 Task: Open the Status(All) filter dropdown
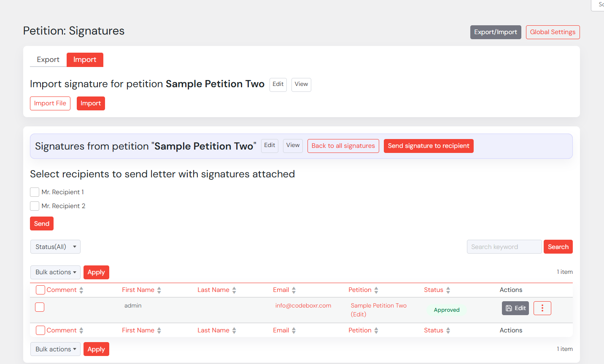(55, 247)
